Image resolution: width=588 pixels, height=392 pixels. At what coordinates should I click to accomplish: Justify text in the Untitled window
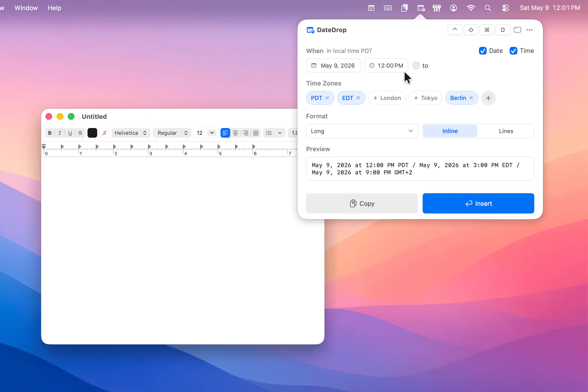point(256,133)
